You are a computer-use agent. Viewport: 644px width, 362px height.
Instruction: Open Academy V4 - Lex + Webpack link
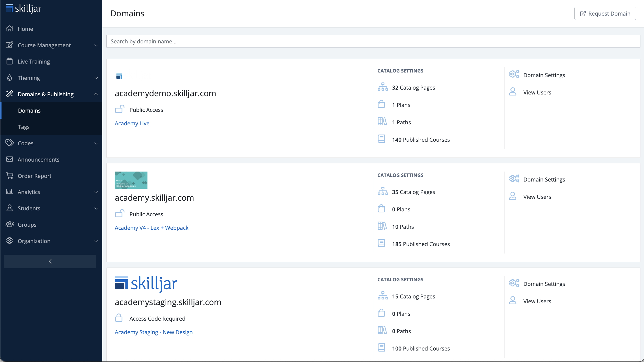152,228
